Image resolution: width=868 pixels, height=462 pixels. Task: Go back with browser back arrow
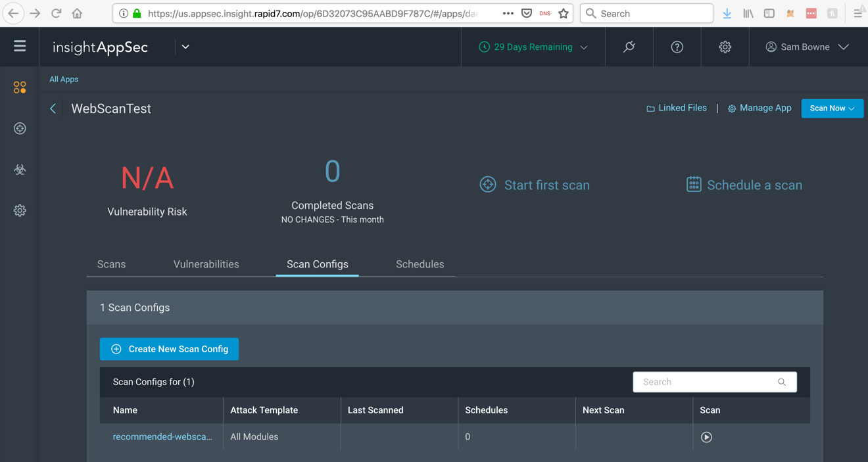point(13,13)
